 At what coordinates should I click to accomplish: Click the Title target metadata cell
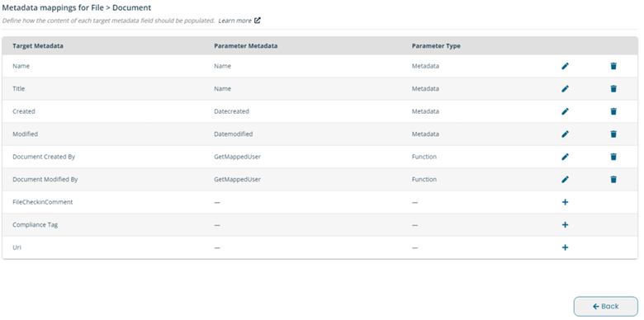(19, 88)
